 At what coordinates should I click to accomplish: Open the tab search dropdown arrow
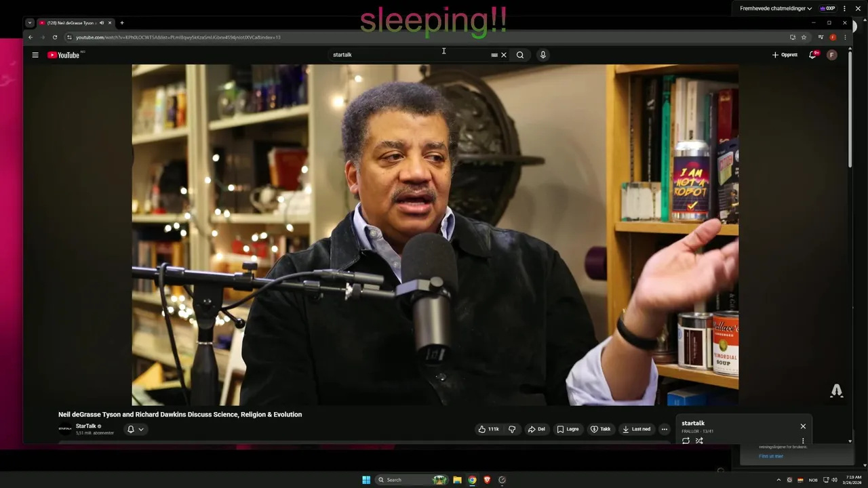30,23
